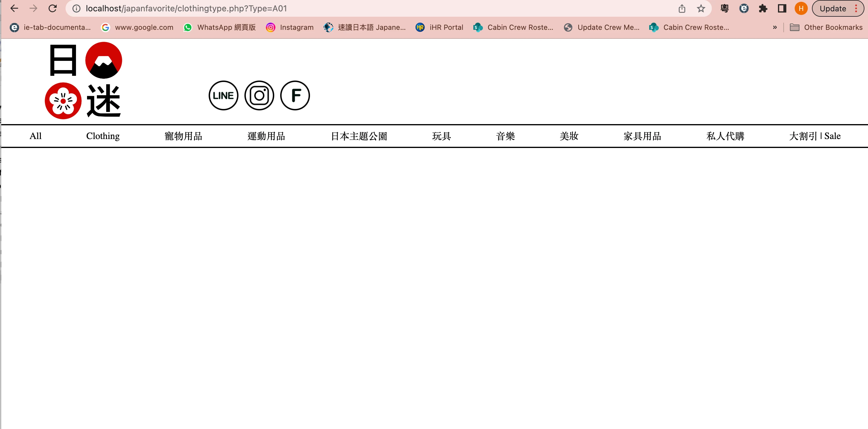Open the WhatsApp 網頁版 bookmark
This screenshot has width=868, height=429.
(220, 27)
